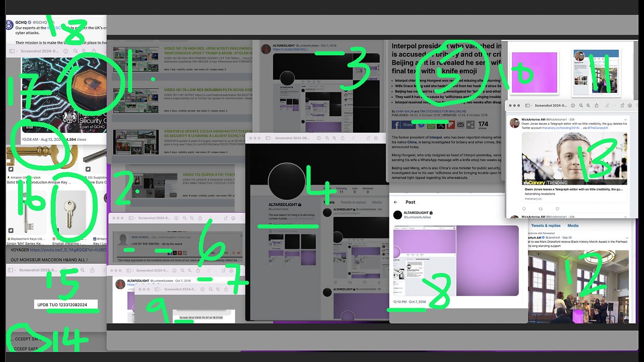This screenshot has width=644, height=362.
Task: Click back arrow beside Post heading
Action: click(x=395, y=202)
